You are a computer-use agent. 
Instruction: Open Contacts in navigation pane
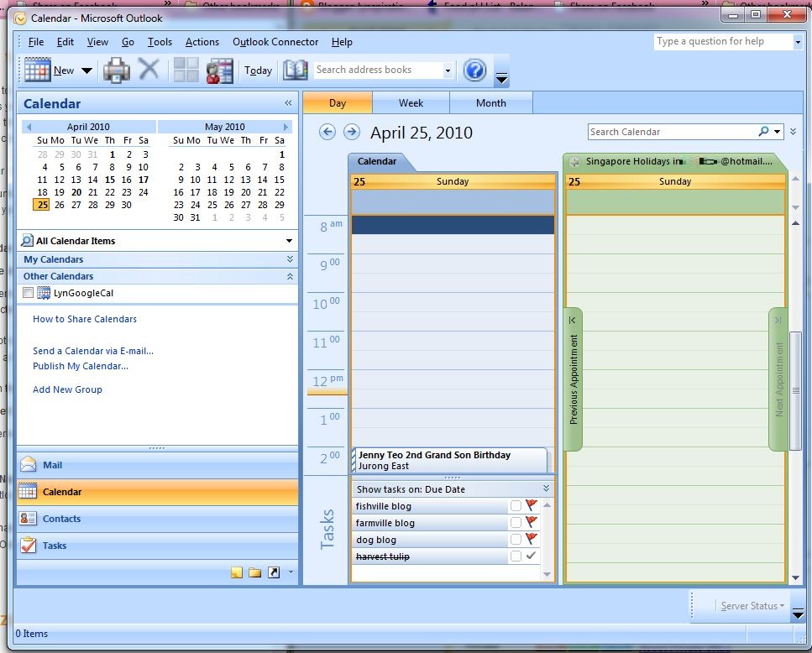(x=157, y=519)
